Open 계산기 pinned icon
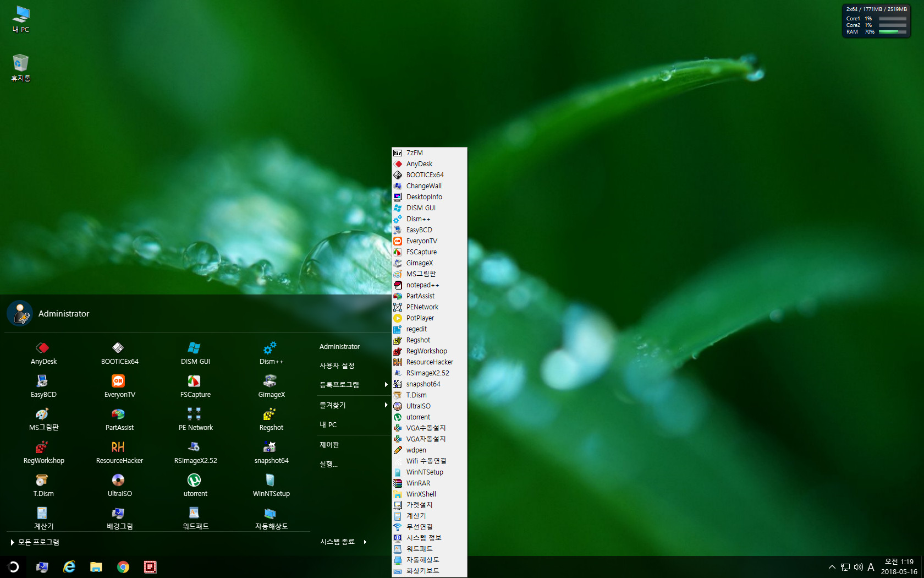The height and width of the screenshot is (578, 924). point(43,518)
